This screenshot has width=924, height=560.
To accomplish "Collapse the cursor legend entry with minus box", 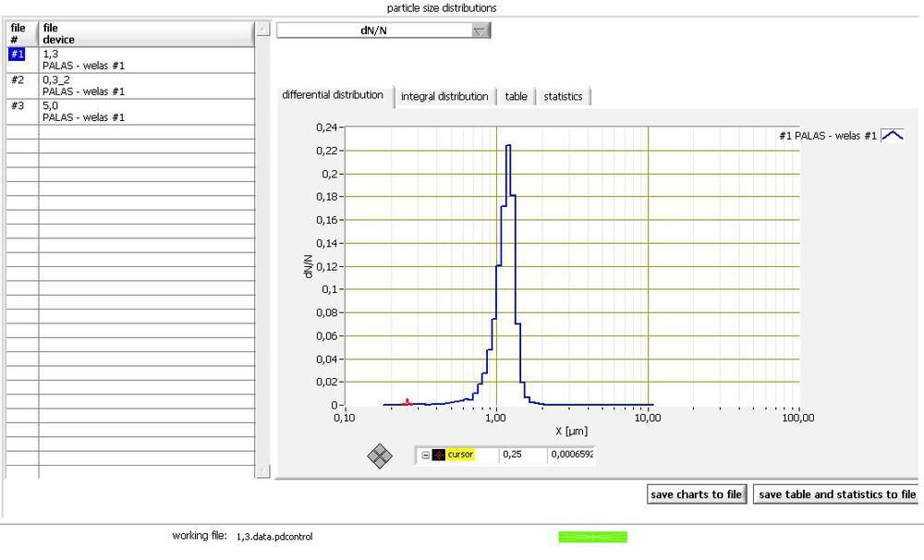I will 425,455.
